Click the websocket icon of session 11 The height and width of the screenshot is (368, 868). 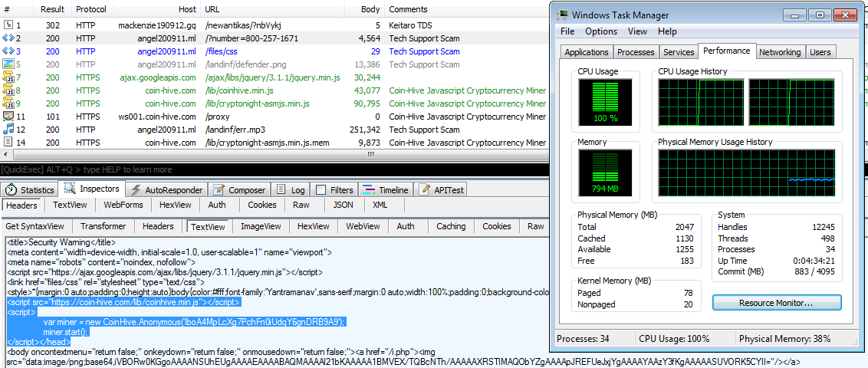click(x=8, y=117)
